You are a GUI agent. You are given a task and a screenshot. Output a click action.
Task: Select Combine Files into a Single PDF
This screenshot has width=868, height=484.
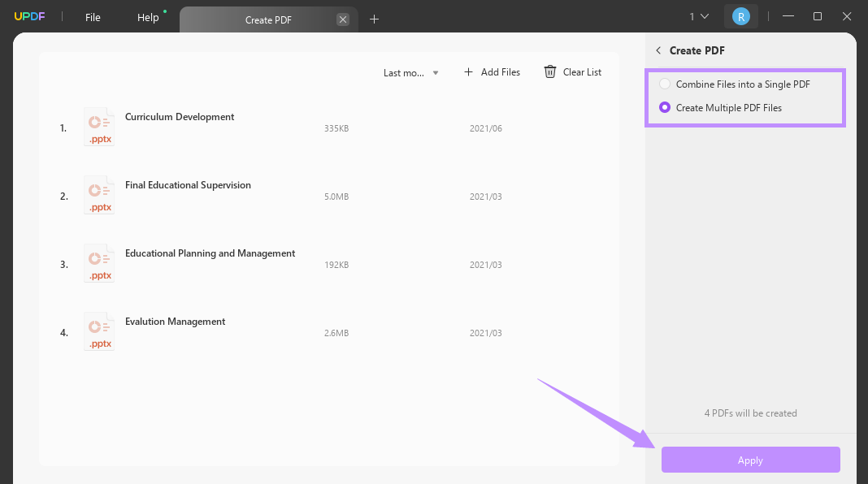(666, 84)
